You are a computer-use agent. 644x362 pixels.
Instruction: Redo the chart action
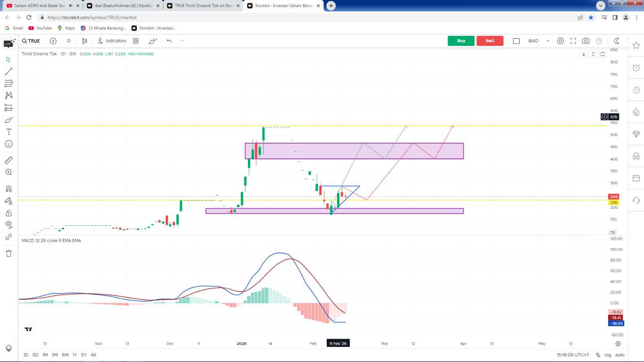(x=182, y=41)
